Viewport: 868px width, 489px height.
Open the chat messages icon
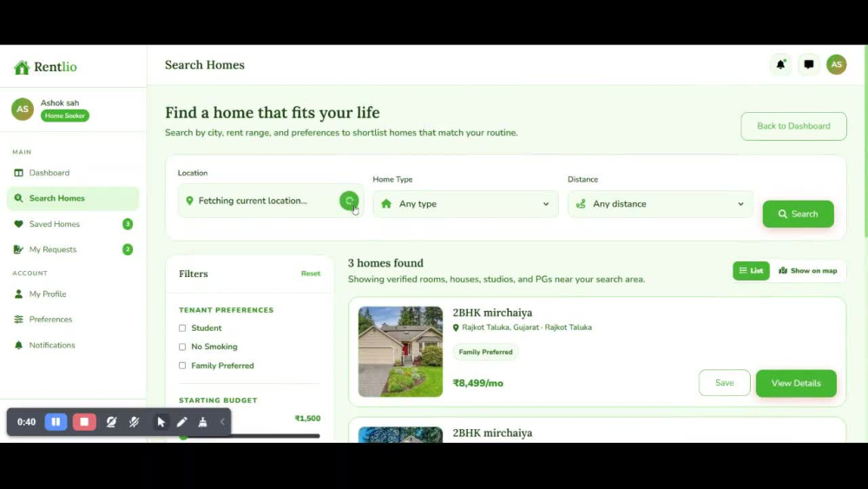coord(809,65)
